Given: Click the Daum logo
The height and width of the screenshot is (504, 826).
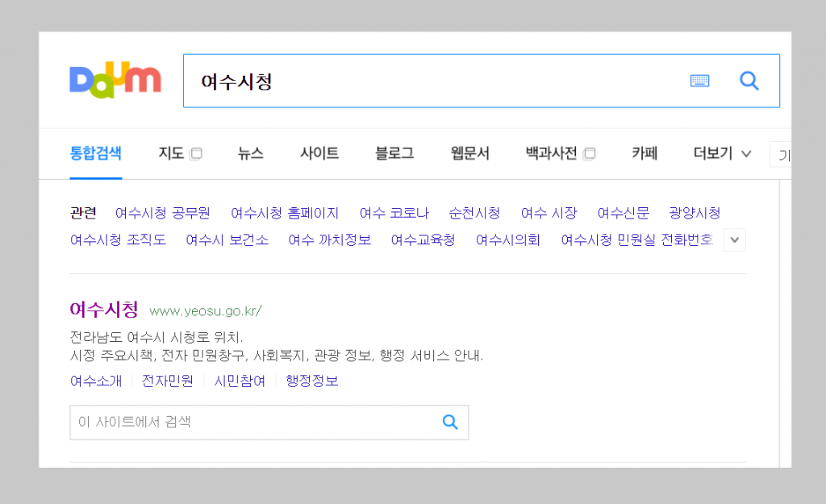Looking at the screenshot, I should coord(115,80).
